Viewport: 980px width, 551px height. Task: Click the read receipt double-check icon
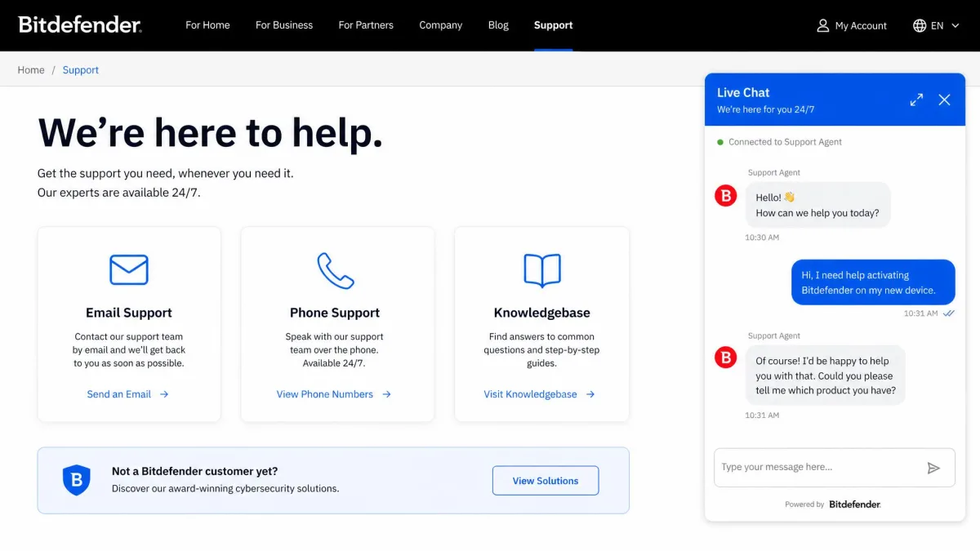click(949, 313)
